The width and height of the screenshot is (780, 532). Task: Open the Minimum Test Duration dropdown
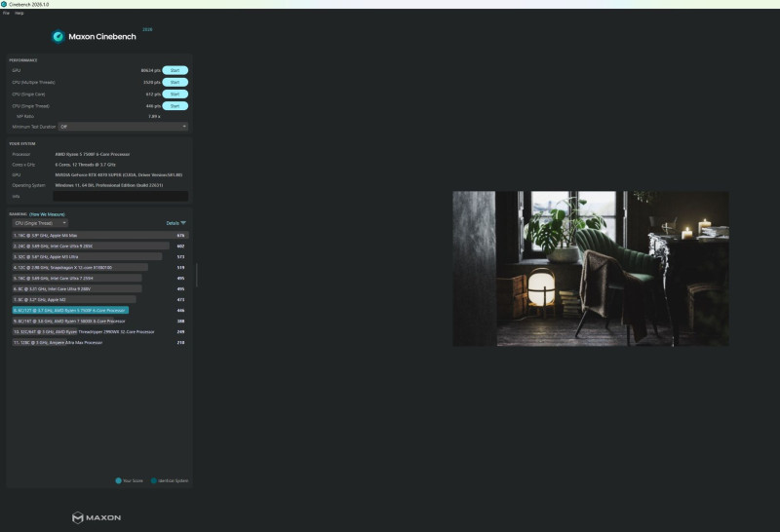click(x=123, y=127)
